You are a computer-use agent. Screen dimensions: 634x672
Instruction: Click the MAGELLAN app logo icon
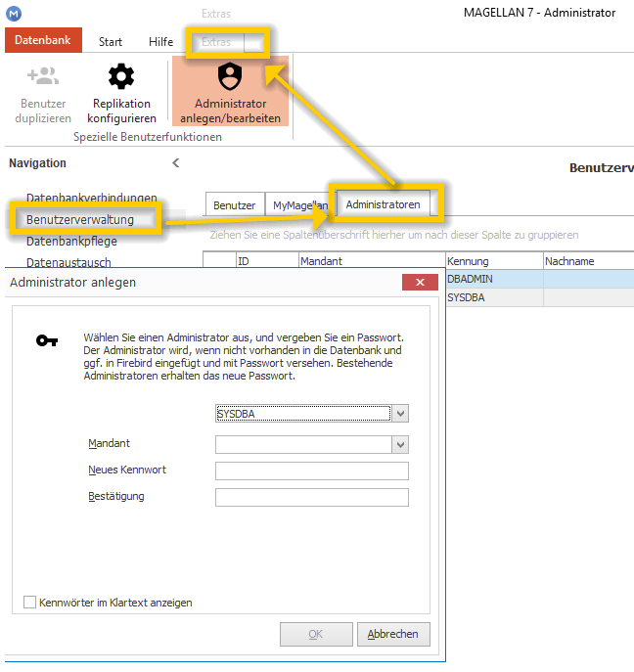[x=14, y=14]
